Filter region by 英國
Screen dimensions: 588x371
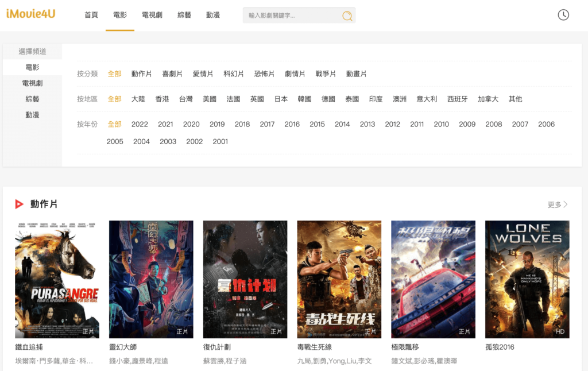257,99
